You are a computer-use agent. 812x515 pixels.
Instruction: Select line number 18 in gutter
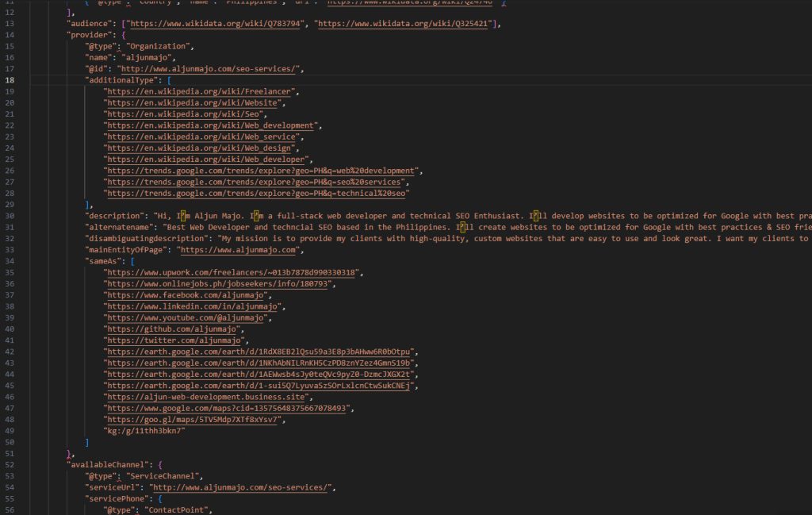(x=10, y=80)
